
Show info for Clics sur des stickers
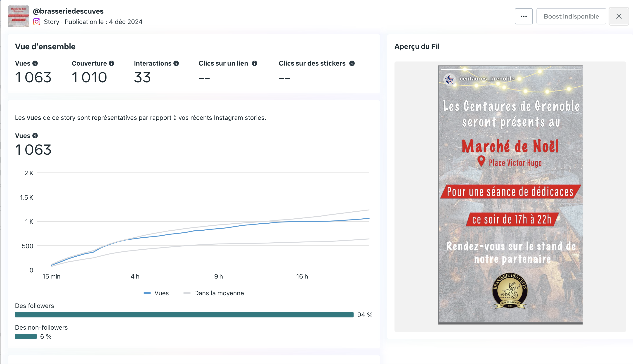[x=352, y=63]
